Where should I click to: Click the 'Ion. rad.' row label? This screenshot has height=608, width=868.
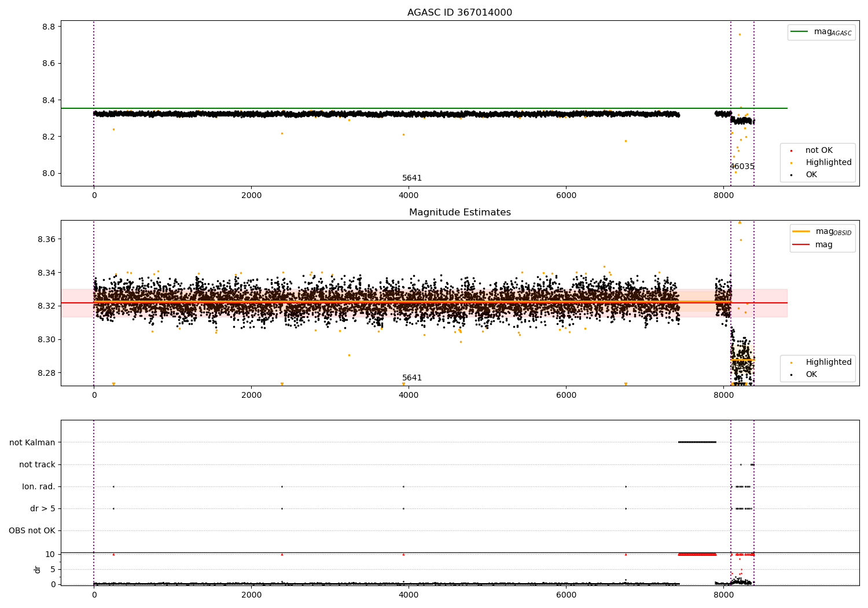(39, 487)
